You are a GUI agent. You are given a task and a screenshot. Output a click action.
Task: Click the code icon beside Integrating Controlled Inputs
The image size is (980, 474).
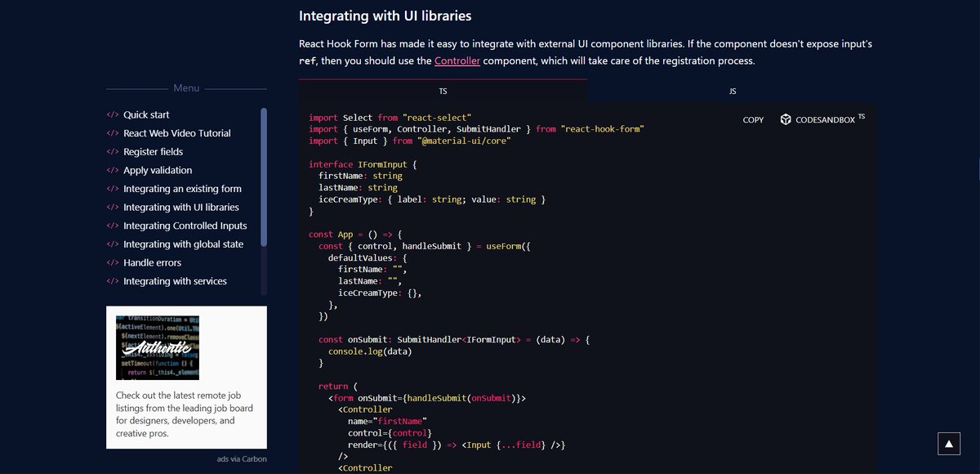(x=113, y=226)
